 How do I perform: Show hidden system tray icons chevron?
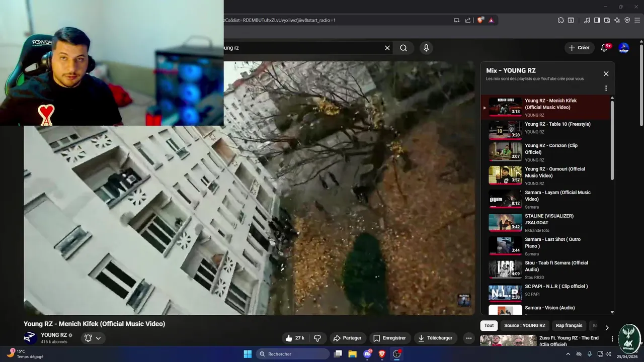tap(568, 354)
